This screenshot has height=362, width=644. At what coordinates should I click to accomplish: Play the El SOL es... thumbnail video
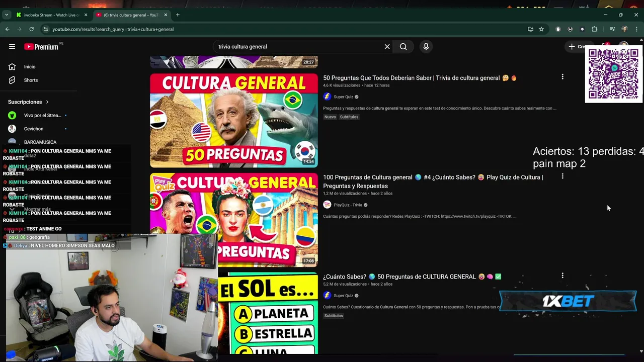[268, 313]
